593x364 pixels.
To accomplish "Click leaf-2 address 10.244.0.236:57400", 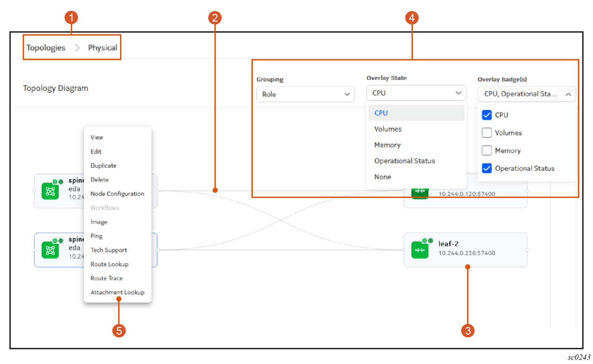I will [467, 253].
